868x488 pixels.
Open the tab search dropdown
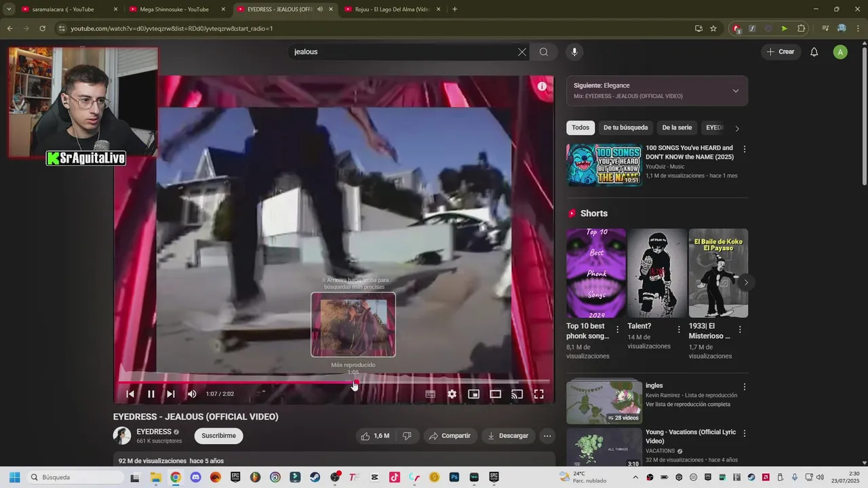tap(9, 9)
